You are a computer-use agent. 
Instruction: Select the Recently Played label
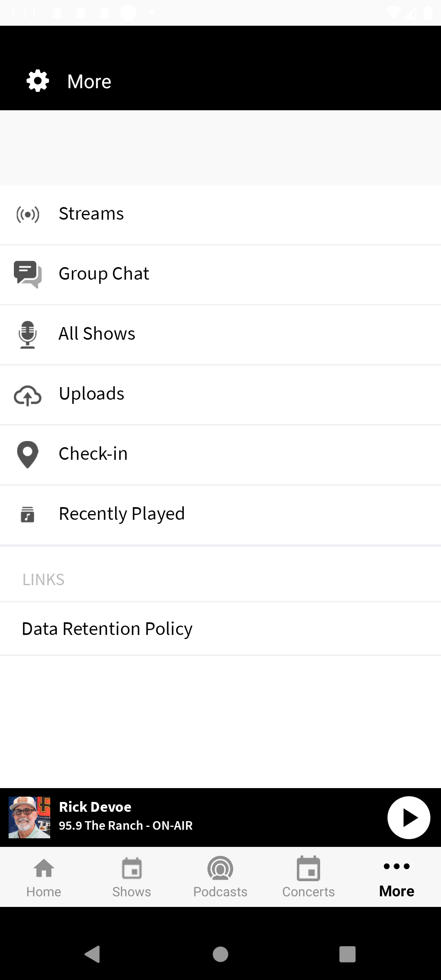tap(122, 514)
